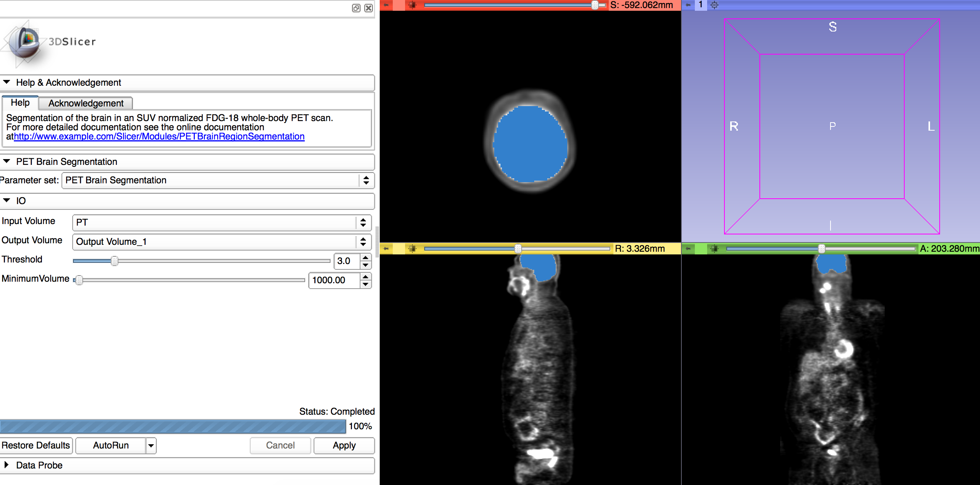Click green slice fit-to-window icon
980x485 pixels.
coord(714,249)
